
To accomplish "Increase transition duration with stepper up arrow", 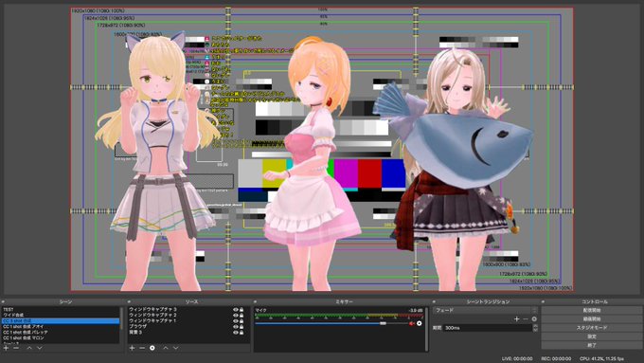I will pos(535,326).
